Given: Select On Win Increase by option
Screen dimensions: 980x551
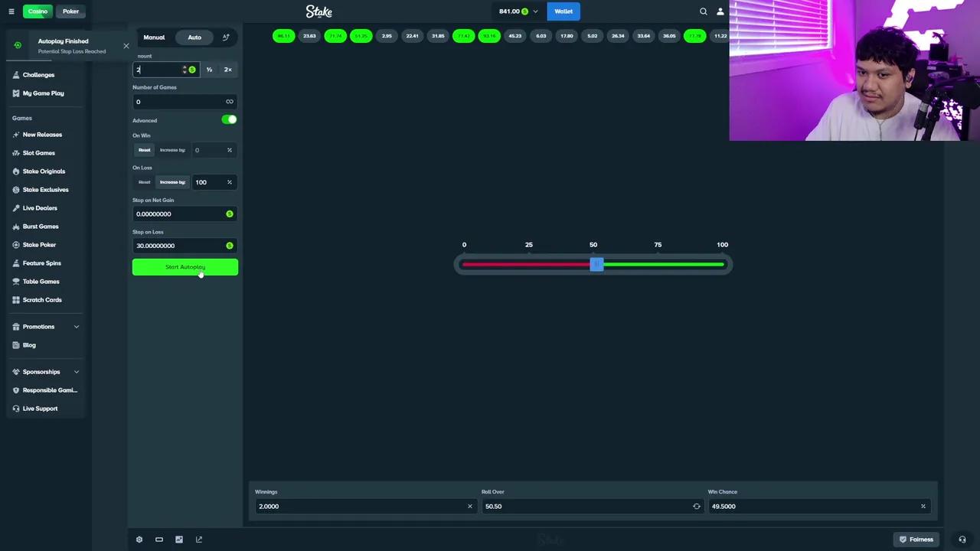Looking at the screenshot, I should pyautogui.click(x=172, y=150).
